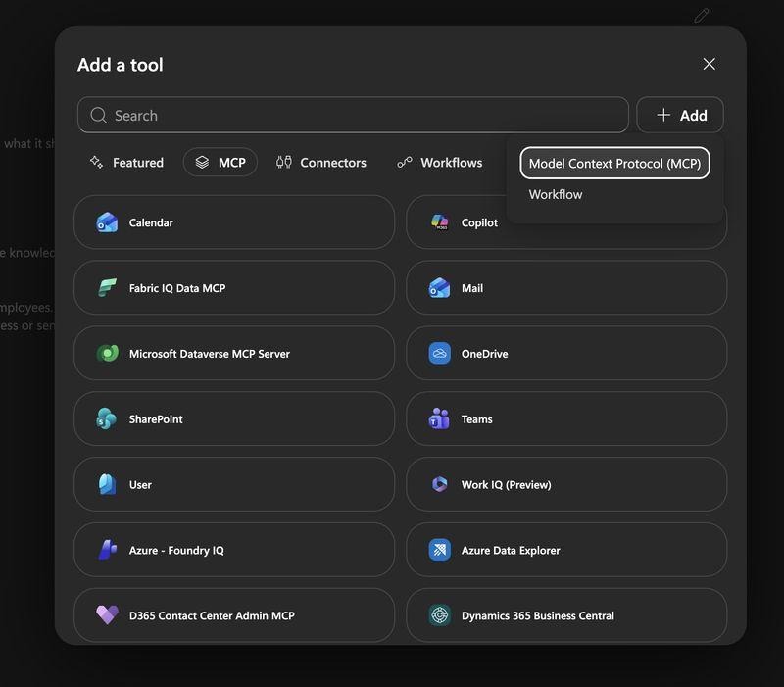Click the Teams icon
784x687 pixels.
point(439,419)
